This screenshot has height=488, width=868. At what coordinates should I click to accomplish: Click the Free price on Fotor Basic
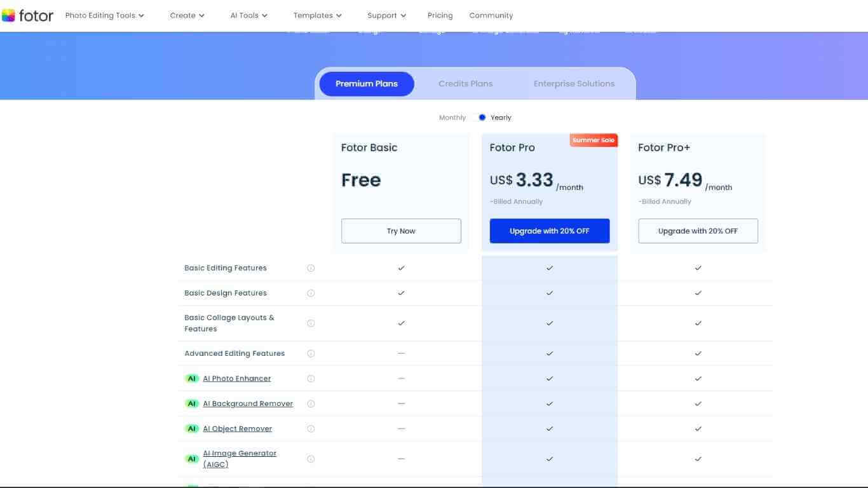point(361,180)
